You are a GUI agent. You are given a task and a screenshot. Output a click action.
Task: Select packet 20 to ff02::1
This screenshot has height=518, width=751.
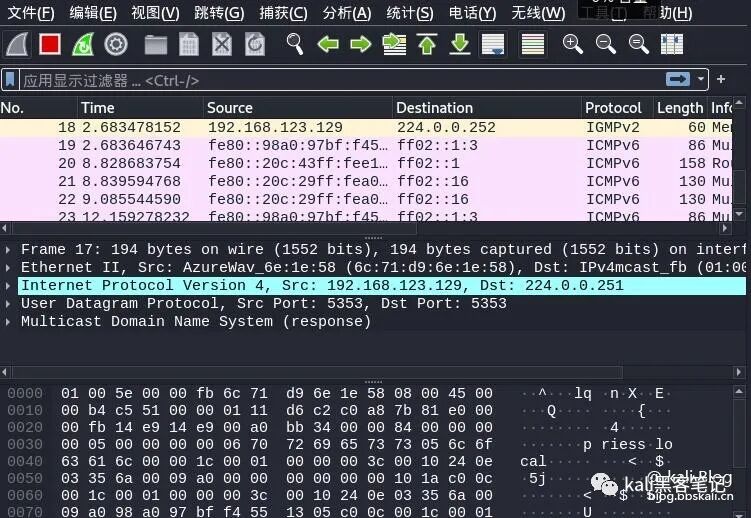click(x=366, y=163)
